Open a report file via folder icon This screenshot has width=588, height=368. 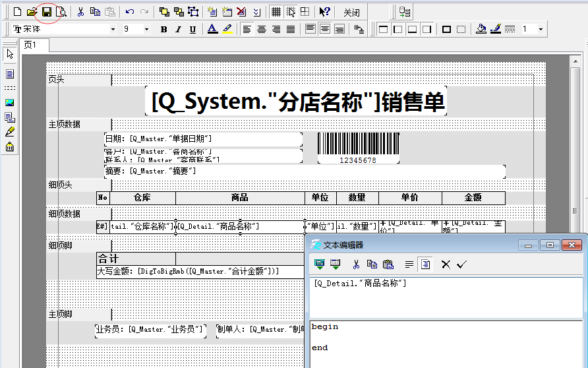click(x=32, y=12)
